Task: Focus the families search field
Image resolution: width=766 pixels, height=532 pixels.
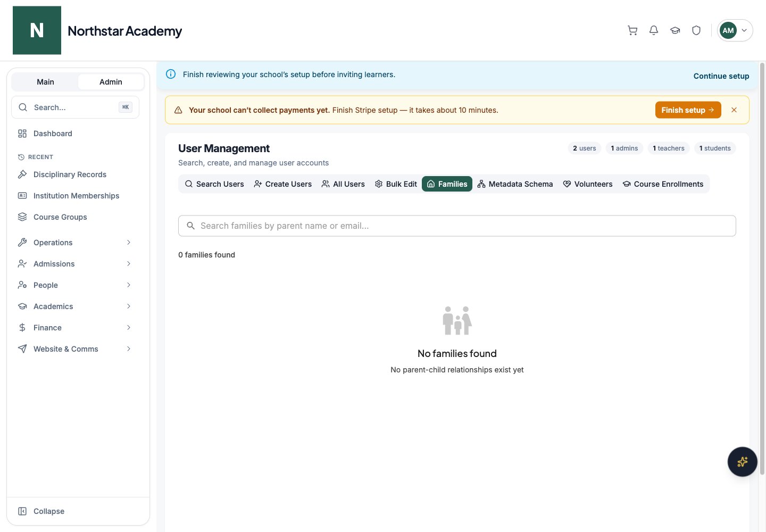Action: click(x=457, y=226)
